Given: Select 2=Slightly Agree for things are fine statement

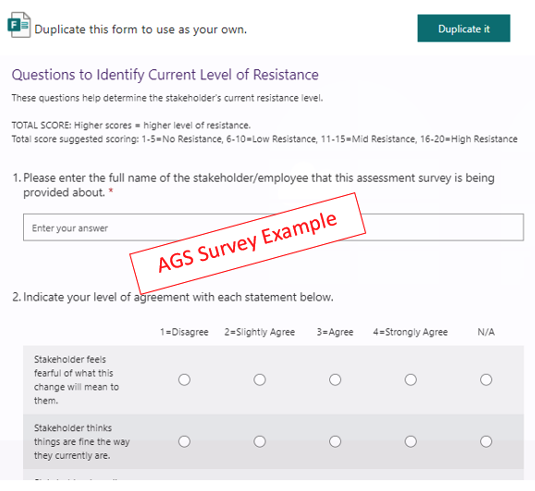Looking at the screenshot, I should pyautogui.click(x=260, y=442).
